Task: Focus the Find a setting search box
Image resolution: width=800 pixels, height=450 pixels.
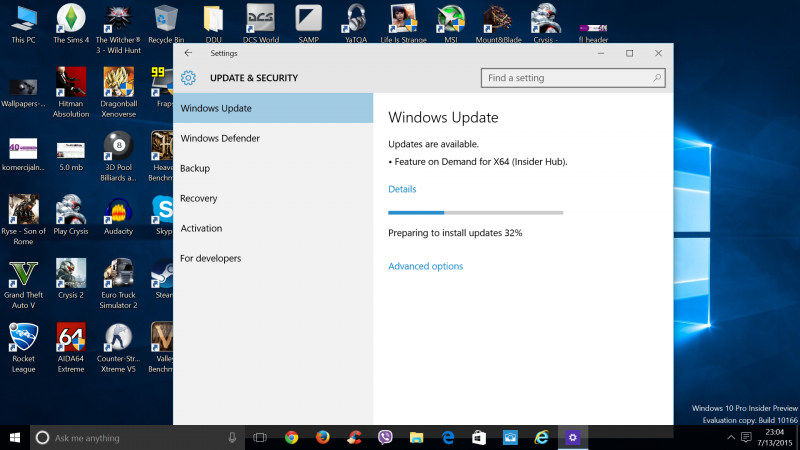Action: (573, 78)
